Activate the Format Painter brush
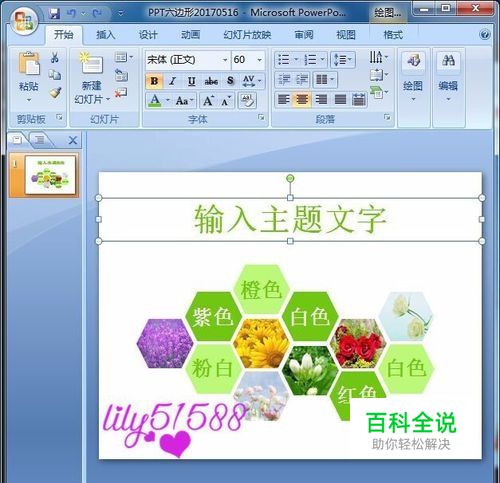500x483 pixels. [x=55, y=92]
